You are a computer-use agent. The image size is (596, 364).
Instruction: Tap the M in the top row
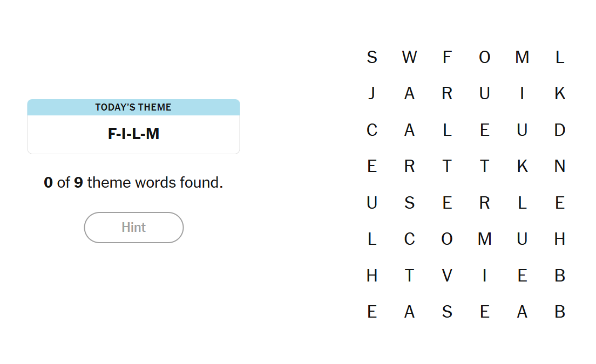pos(522,57)
